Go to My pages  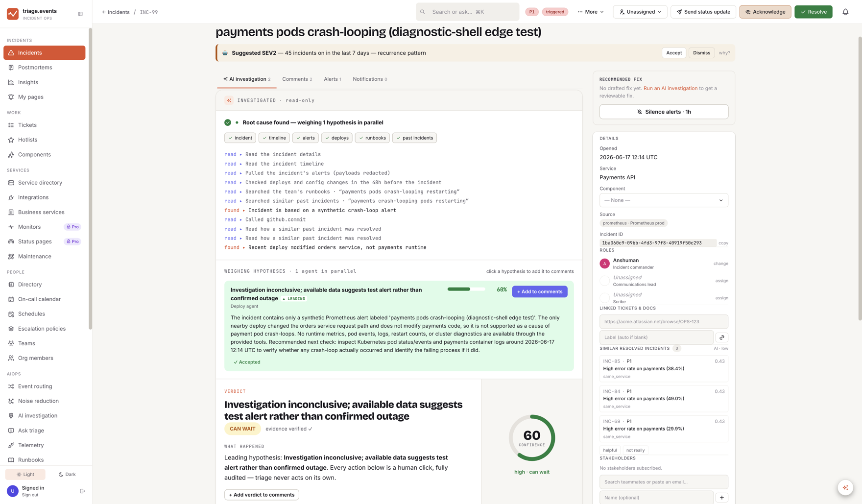click(44, 97)
